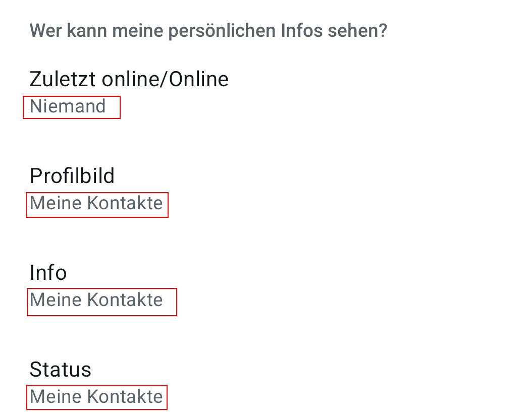Tap the Info label

(x=48, y=273)
